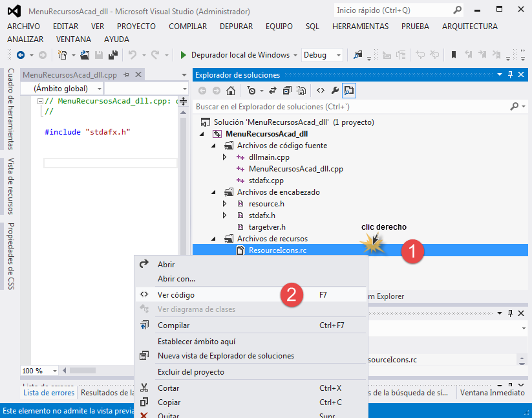The width and height of the screenshot is (532, 418).
Task: Click Sync with Active Document icon
Action: 273,91
